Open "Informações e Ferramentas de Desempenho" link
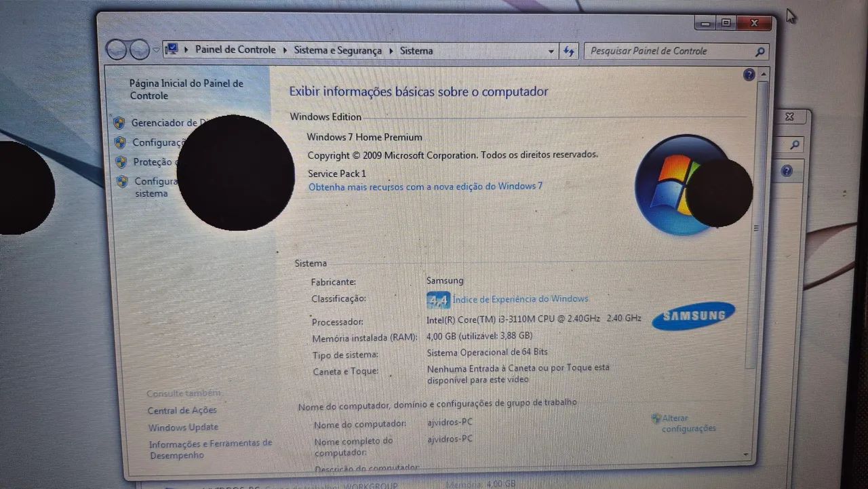Image resolution: width=868 pixels, height=489 pixels. coord(211,449)
